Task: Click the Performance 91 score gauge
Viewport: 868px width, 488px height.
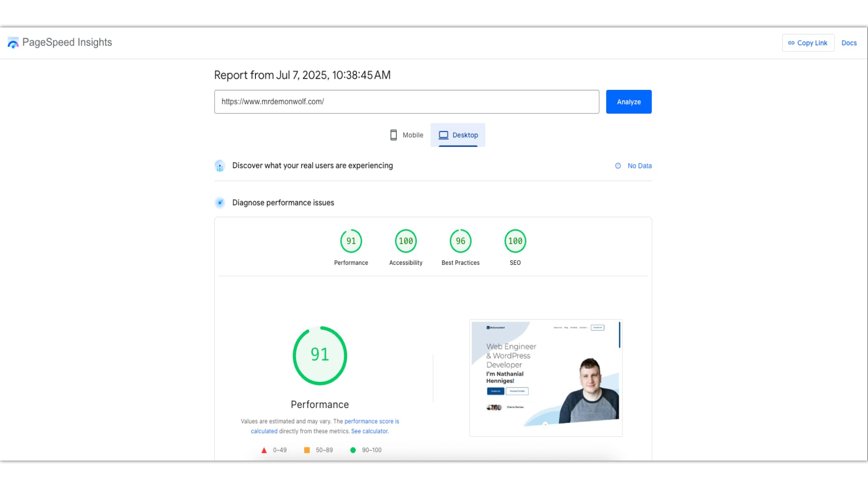Action: 351,241
